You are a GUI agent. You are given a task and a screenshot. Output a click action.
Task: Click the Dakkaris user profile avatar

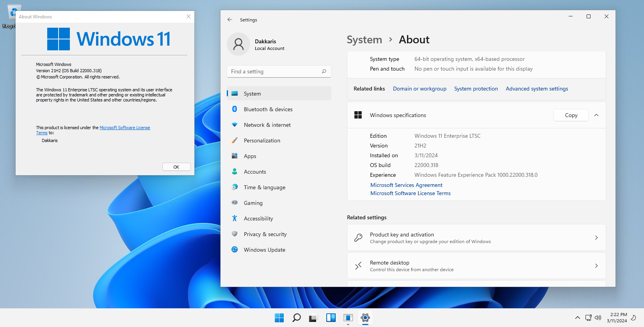(238, 44)
